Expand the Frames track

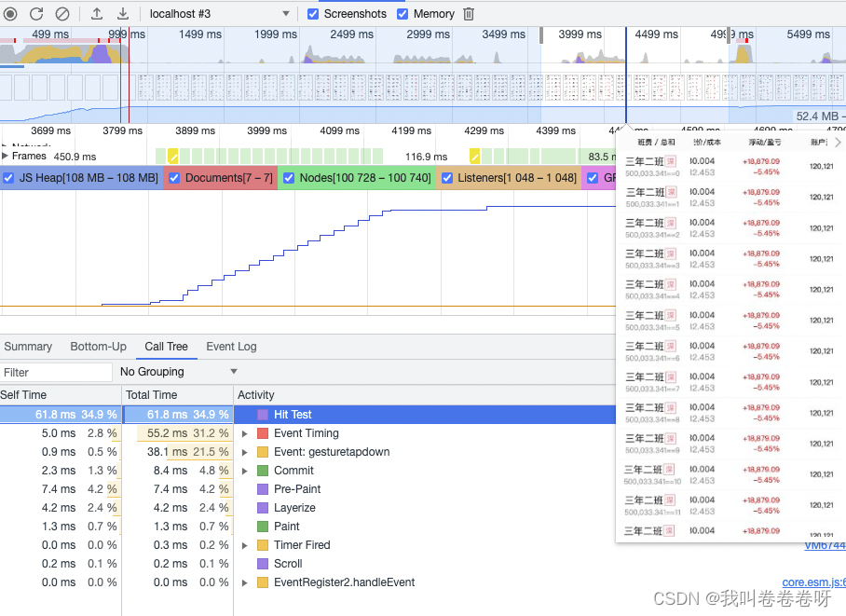point(5,156)
